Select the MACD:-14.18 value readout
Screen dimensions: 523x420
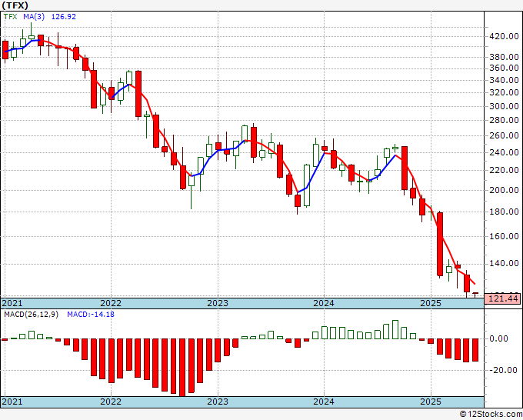pos(91,315)
